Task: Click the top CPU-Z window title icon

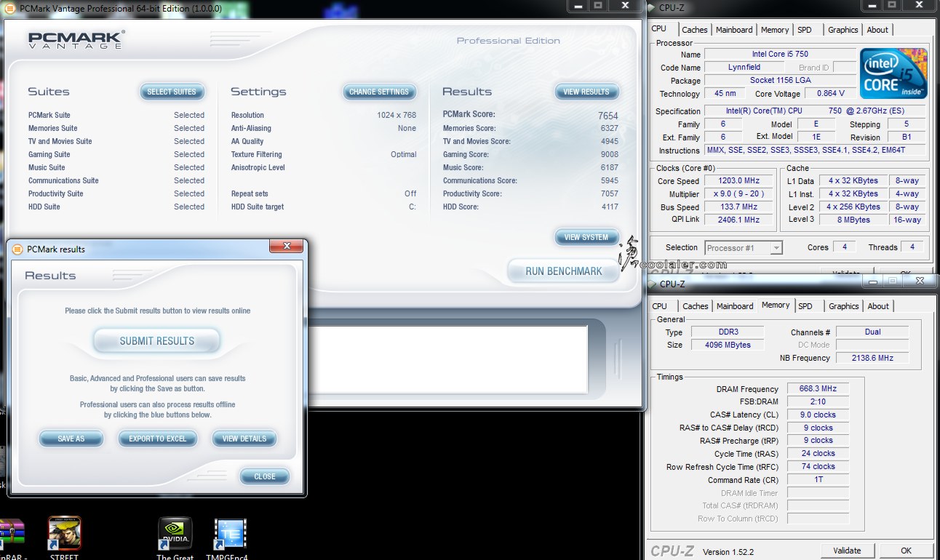Action: tap(653, 7)
